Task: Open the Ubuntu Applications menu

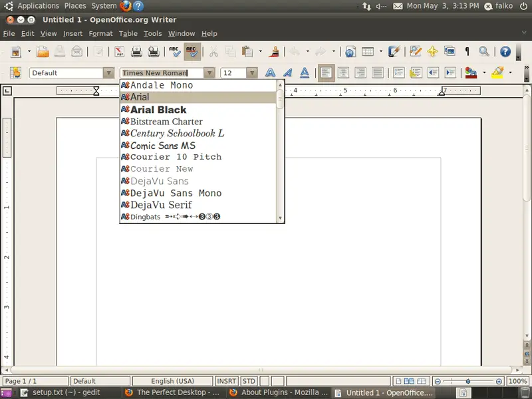Action: pyautogui.click(x=38, y=6)
